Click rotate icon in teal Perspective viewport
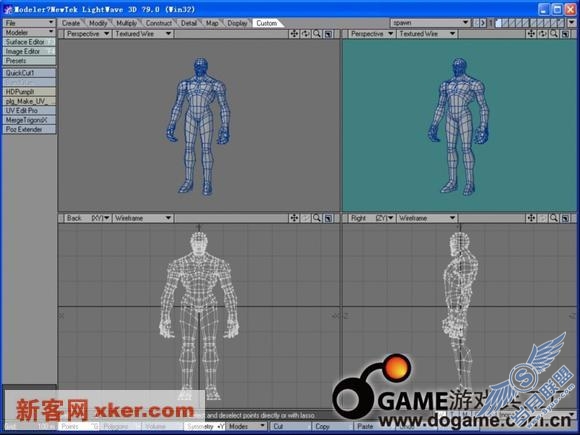The width and height of the screenshot is (580, 435). coord(543,34)
